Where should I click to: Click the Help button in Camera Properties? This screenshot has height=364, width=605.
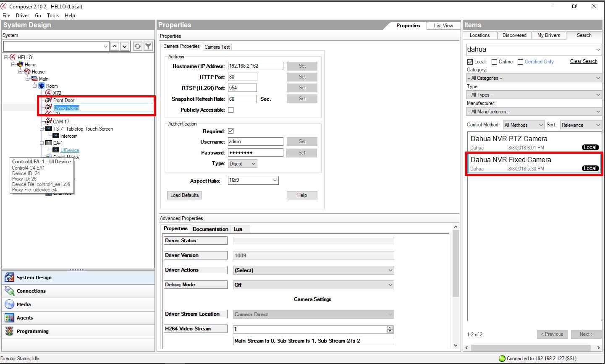[x=302, y=195]
